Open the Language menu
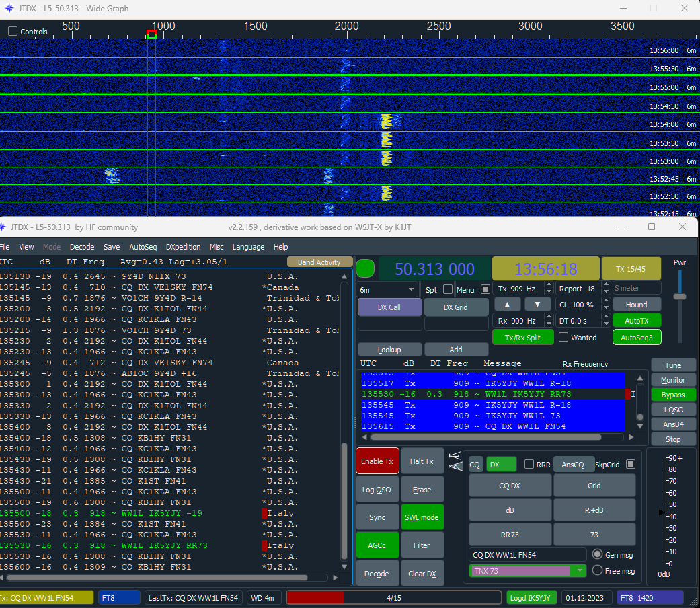700x608 pixels. point(248,247)
